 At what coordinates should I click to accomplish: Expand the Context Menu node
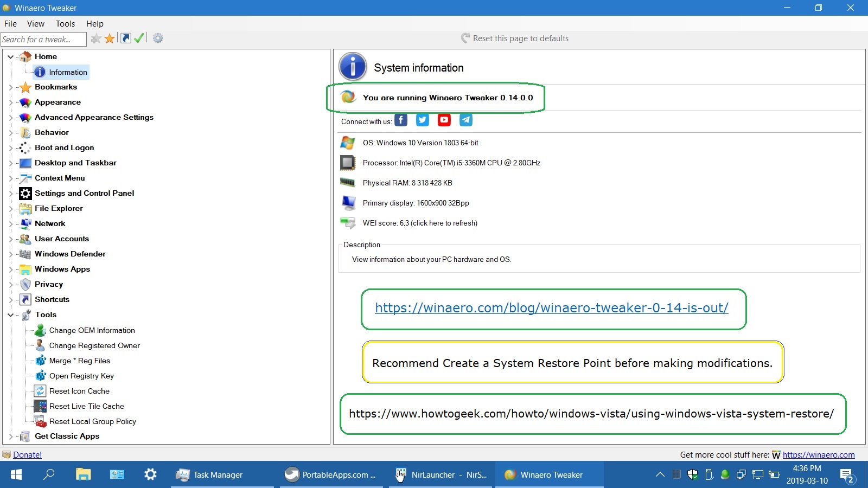[10, 178]
